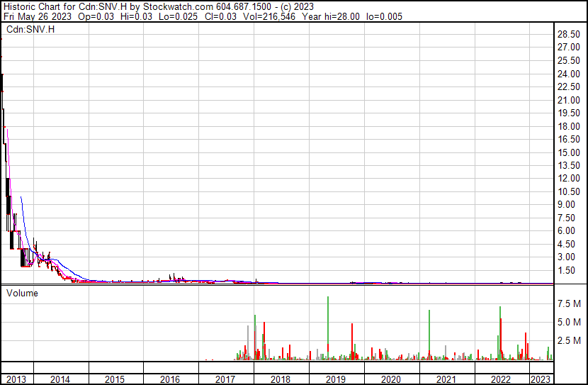This screenshot has height=385, width=588.
Task: Jump to 2015 on the time axis
Action: [x=115, y=379]
